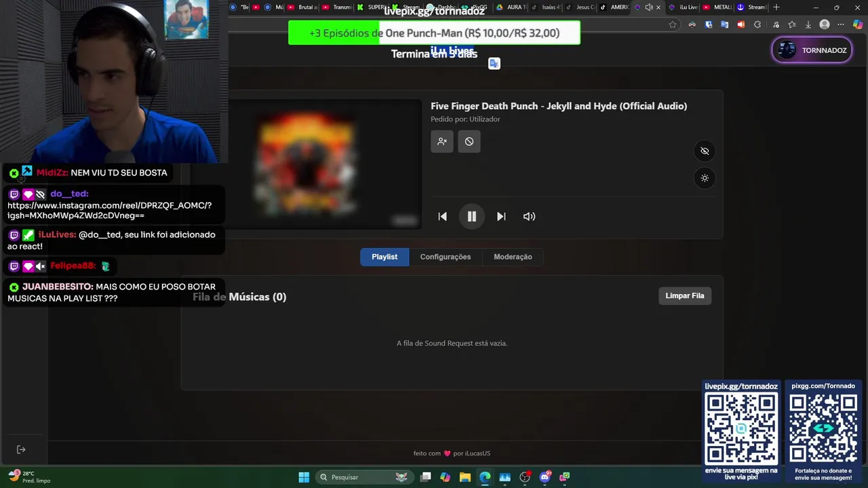
Task: Open the Copilot icon in browser toolbar
Action: (x=857, y=24)
